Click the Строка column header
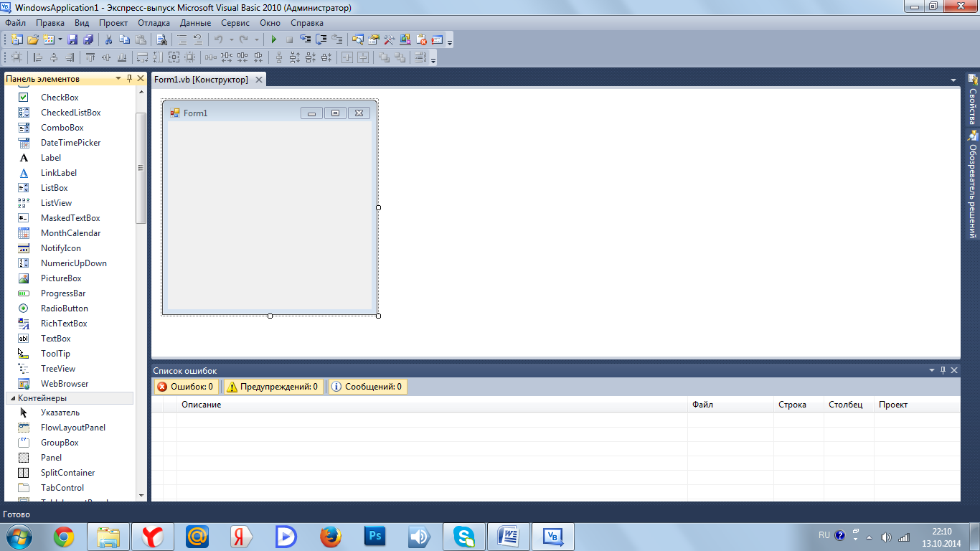The width and height of the screenshot is (980, 551). pos(798,405)
